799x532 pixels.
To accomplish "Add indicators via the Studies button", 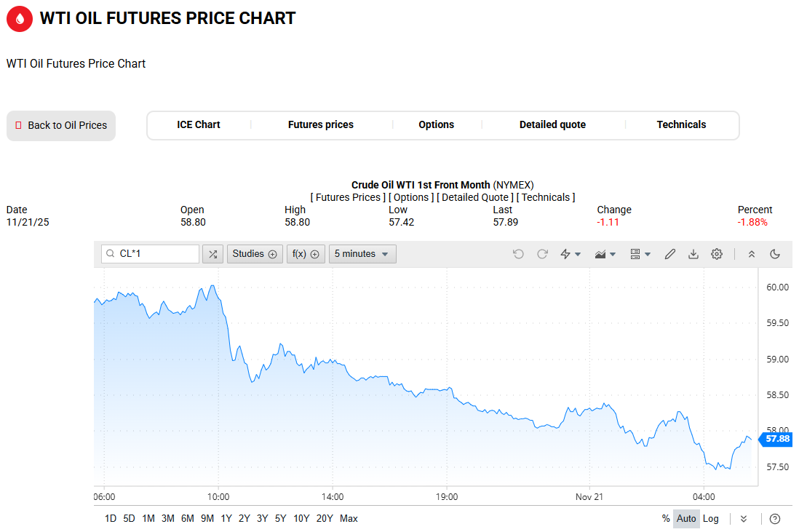I will pos(255,254).
